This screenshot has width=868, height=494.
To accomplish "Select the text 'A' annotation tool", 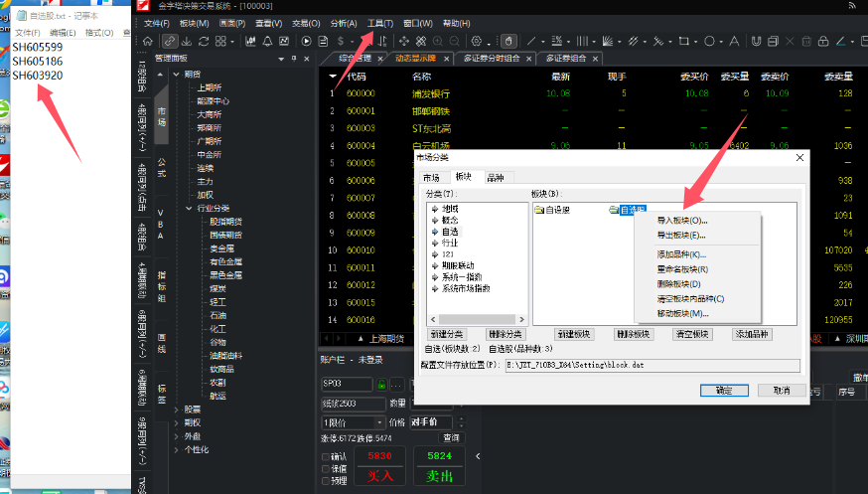I will (x=734, y=41).
